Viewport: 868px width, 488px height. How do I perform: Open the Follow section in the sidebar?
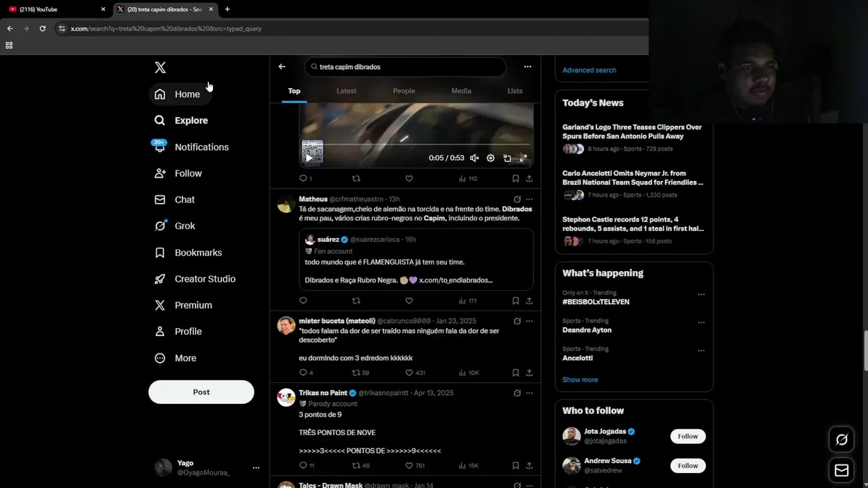(178, 174)
